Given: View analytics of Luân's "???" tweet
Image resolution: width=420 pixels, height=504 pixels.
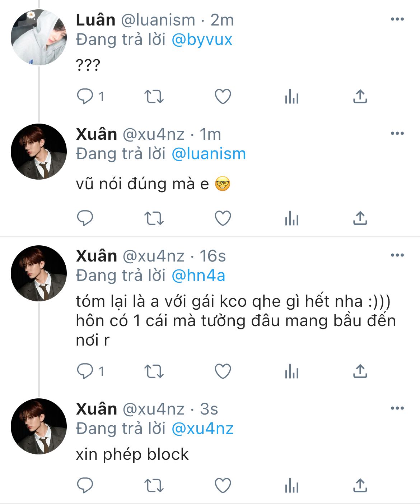Looking at the screenshot, I should pyautogui.click(x=291, y=96).
